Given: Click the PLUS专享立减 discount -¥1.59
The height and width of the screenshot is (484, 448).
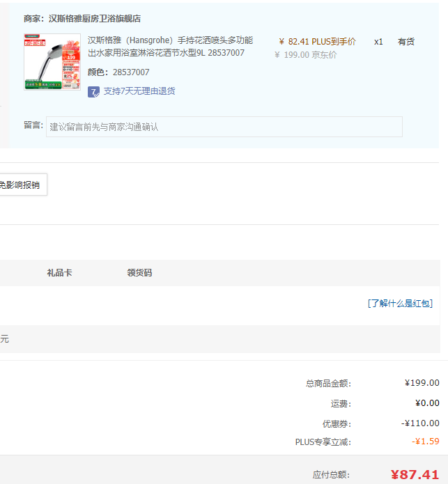Looking at the screenshot, I should (426, 442).
